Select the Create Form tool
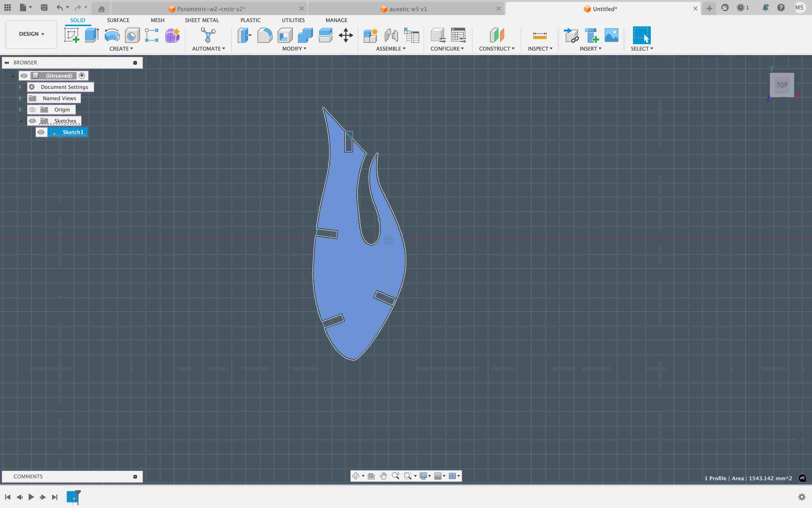 tap(172, 35)
